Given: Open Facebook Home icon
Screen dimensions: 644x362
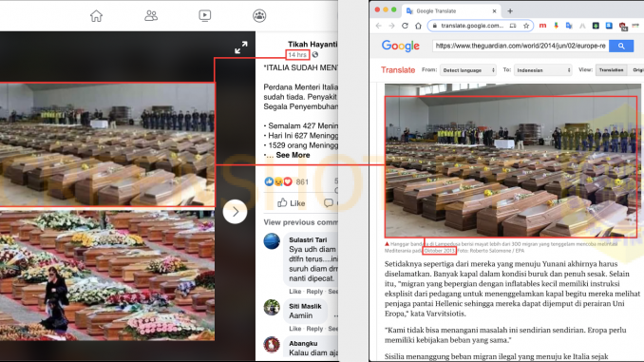Looking at the screenshot, I should 96,16.
